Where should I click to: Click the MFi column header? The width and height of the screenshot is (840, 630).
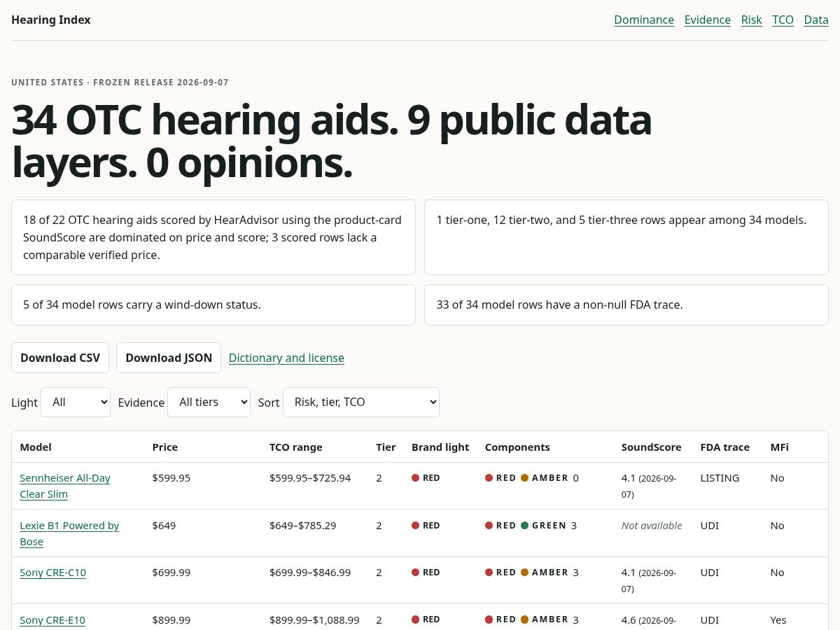[780, 447]
